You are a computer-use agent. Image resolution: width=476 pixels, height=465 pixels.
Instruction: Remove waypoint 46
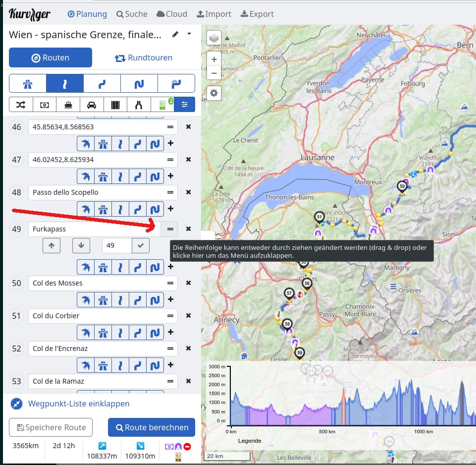point(189,127)
